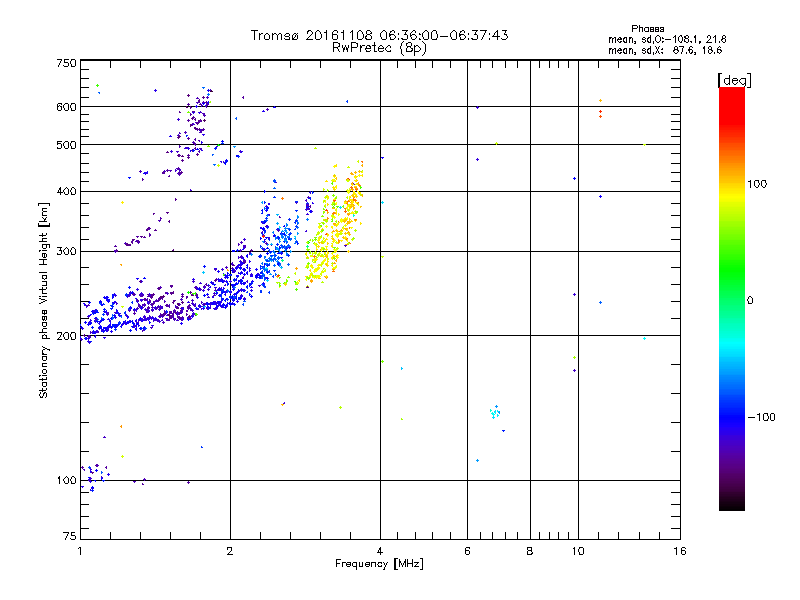Click the colorbar tick label '100'
Viewport: 800px width, 600px height.
(x=757, y=184)
